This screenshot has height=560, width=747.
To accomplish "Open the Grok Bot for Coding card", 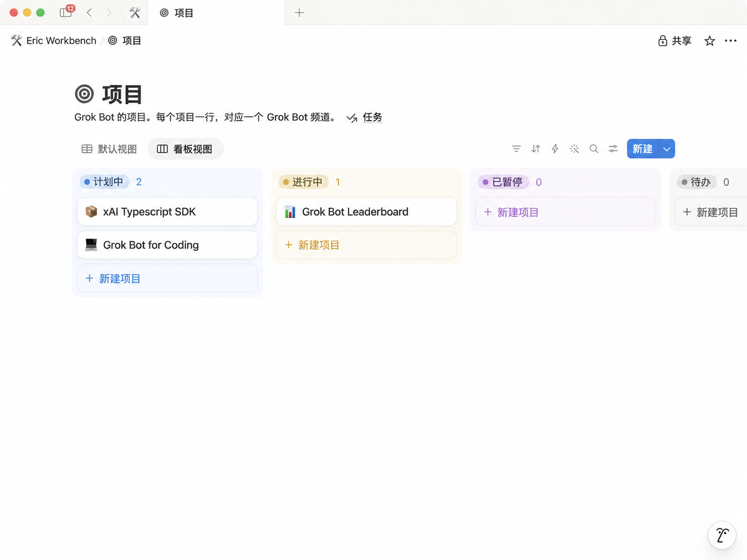I will [x=167, y=245].
